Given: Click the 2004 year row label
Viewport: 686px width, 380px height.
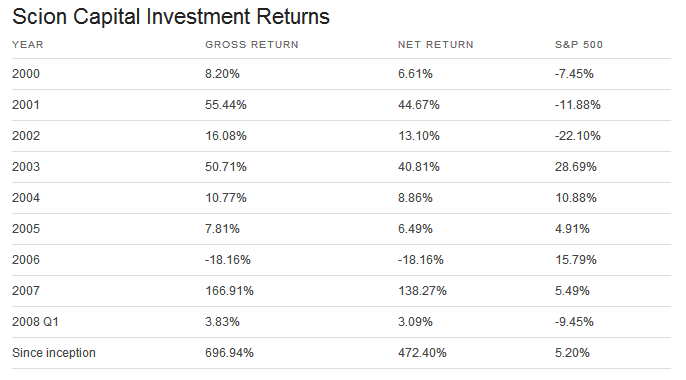Looking at the screenshot, I should coord(26,198).
